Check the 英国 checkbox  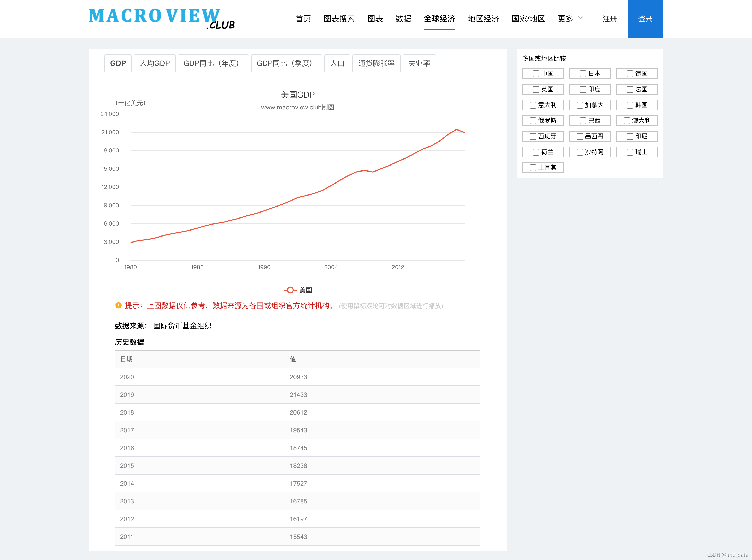pyautogui.click(x=536, y=90)
